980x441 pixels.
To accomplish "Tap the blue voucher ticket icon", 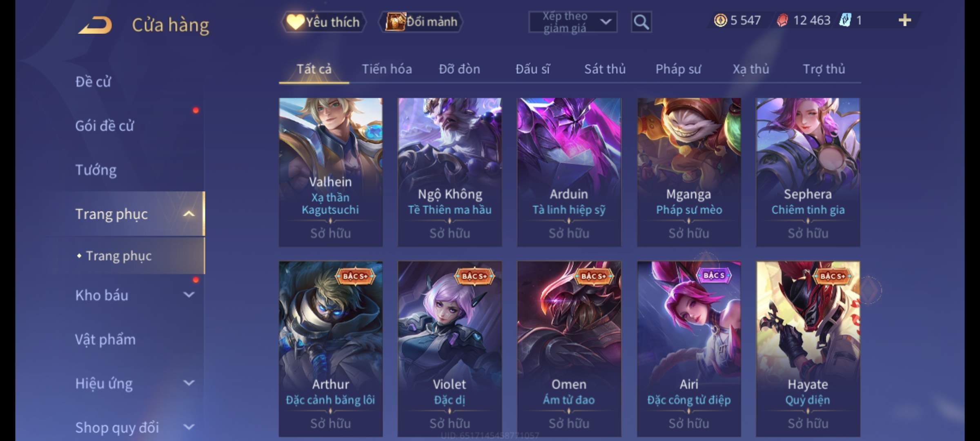I will click(x=845, y=20).
